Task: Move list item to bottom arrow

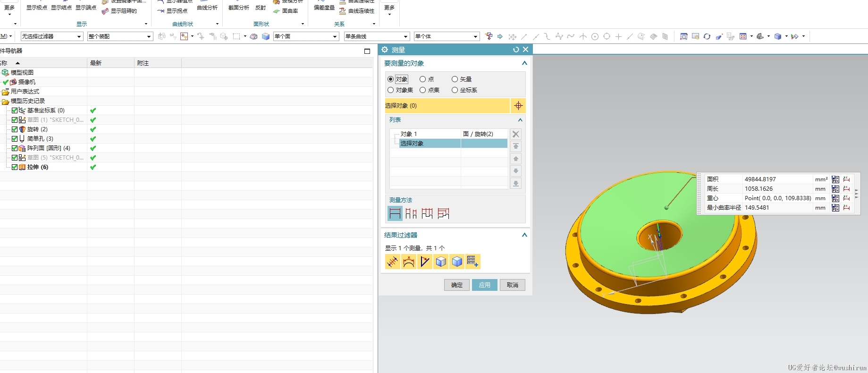Action: (x=516, y=184)
